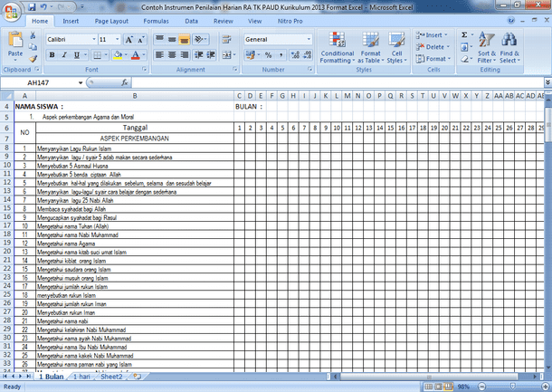Open the Name Box dropdown arrow
The image size is (552, 392).
pos(81,82)
